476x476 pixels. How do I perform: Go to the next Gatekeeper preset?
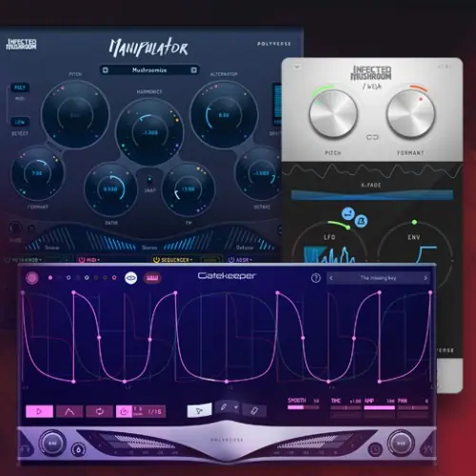(426, 278)
